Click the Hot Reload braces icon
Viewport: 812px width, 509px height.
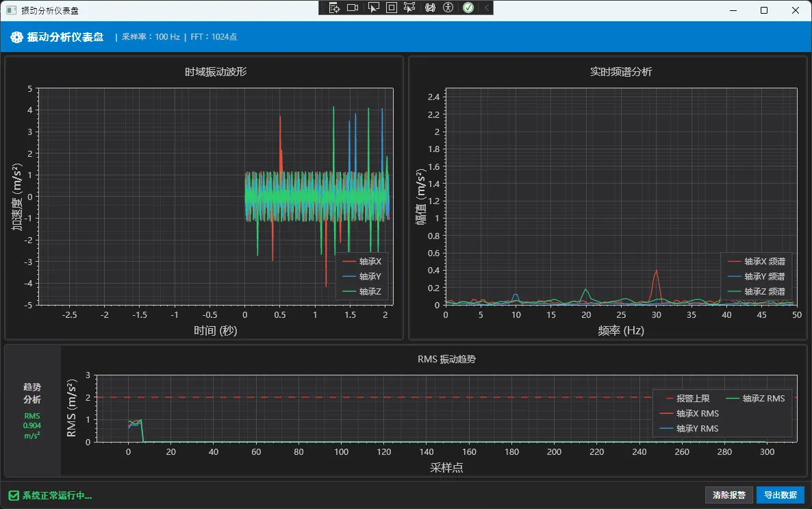[430, 8]
